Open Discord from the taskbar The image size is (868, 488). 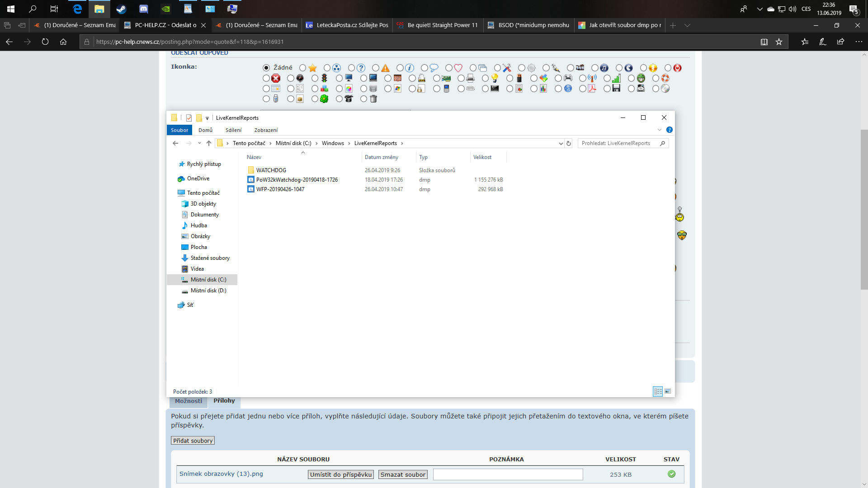click(x=143, y=9)
